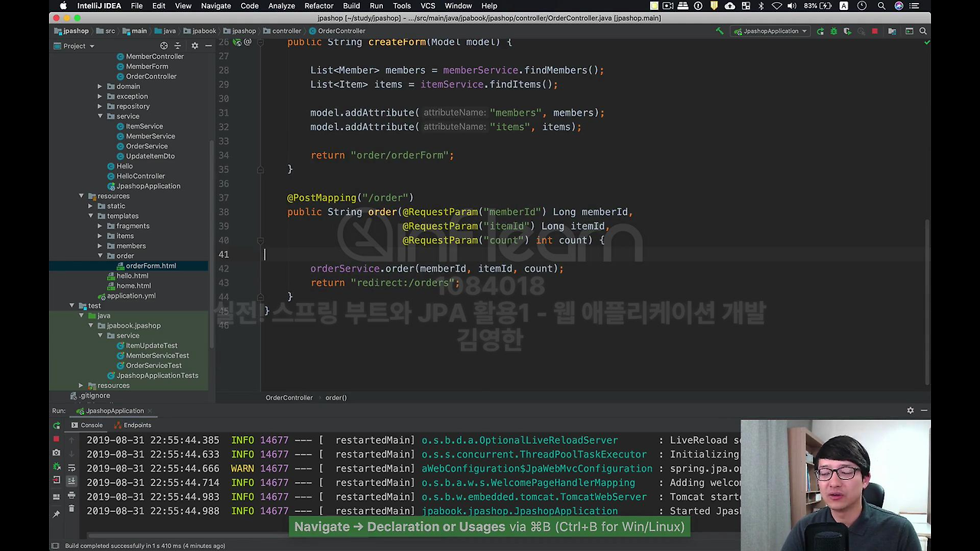980x551 pixels.
Task: Click the Build project hammer icon
Action: click(x=719, y=31)
